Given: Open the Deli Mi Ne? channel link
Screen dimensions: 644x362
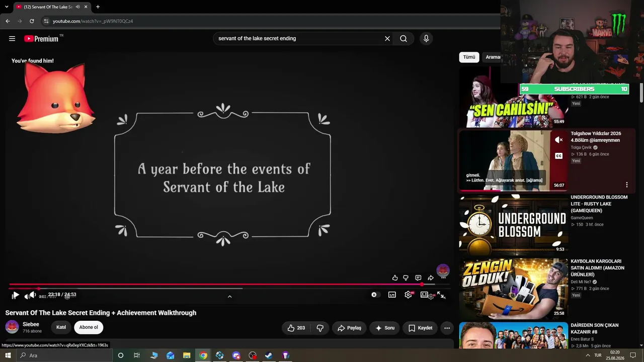Looking at the screenshot, I should point(581,282).
